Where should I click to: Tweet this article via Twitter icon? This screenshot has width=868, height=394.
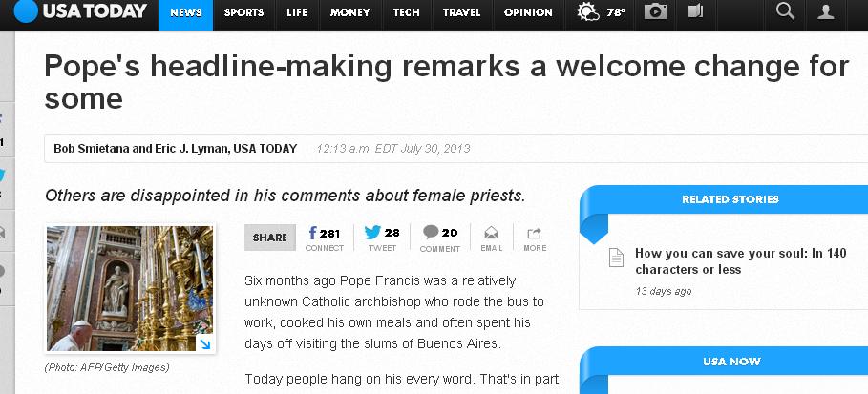382,238
